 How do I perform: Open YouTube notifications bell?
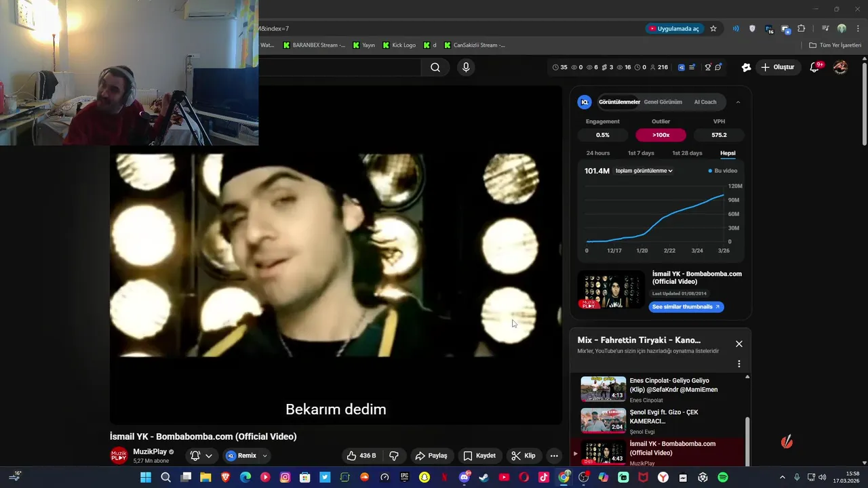point(816,67)
